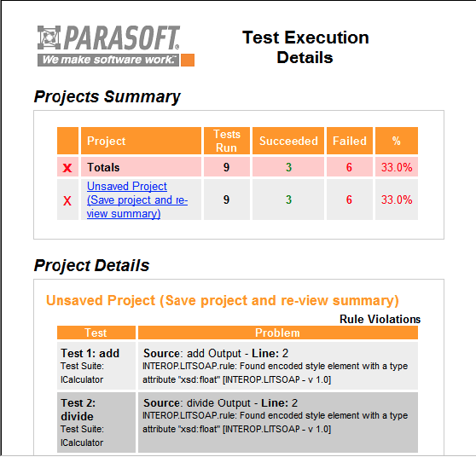Click the Parasoft logo image
Image resolution: width=476 pixels, height=457 pixels.
tap(116, 45)
